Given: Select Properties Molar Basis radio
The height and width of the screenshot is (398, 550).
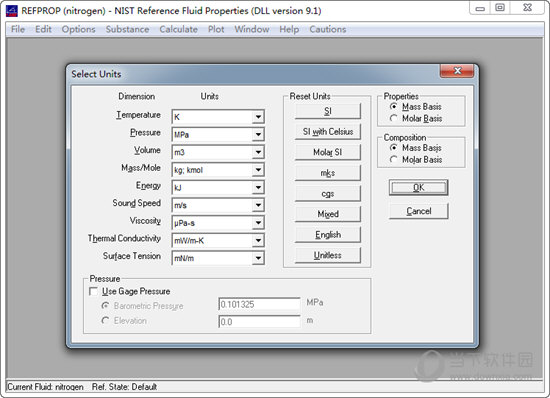Looking at the screenshot, I should (394, 119).
